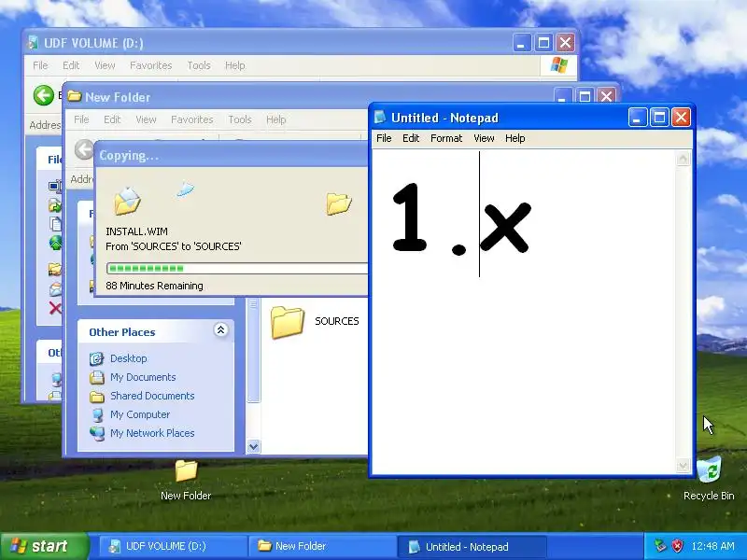The image size is (747, 560).
Task: Click the INSTALL.WIM file name text
Action: [x=136, y=231]
